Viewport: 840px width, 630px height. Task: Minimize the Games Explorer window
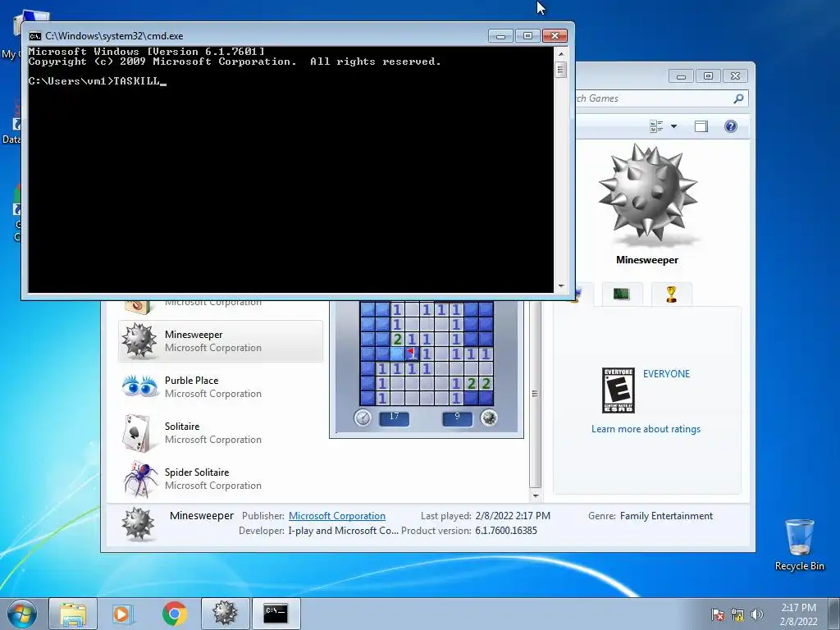681,76
